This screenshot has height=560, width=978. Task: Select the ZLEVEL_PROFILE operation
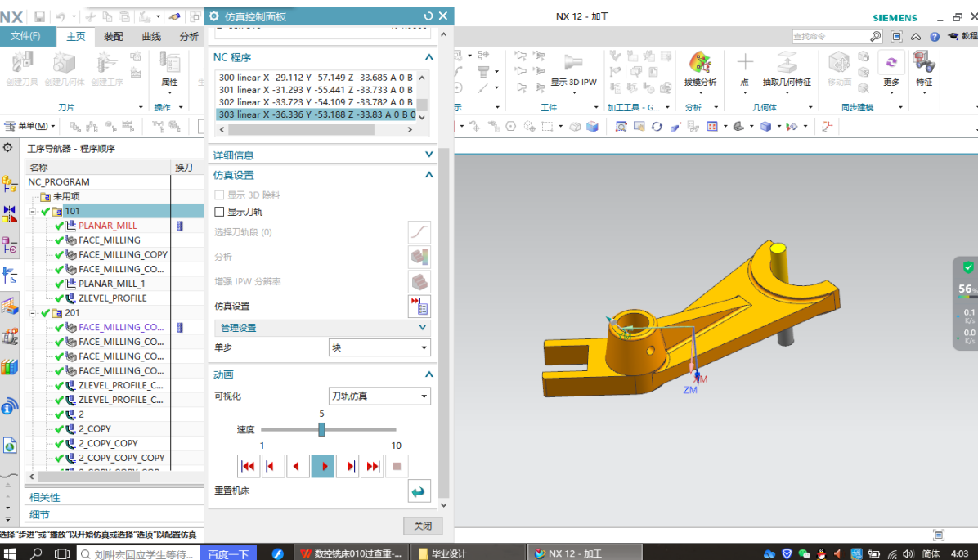coord(113,298)
